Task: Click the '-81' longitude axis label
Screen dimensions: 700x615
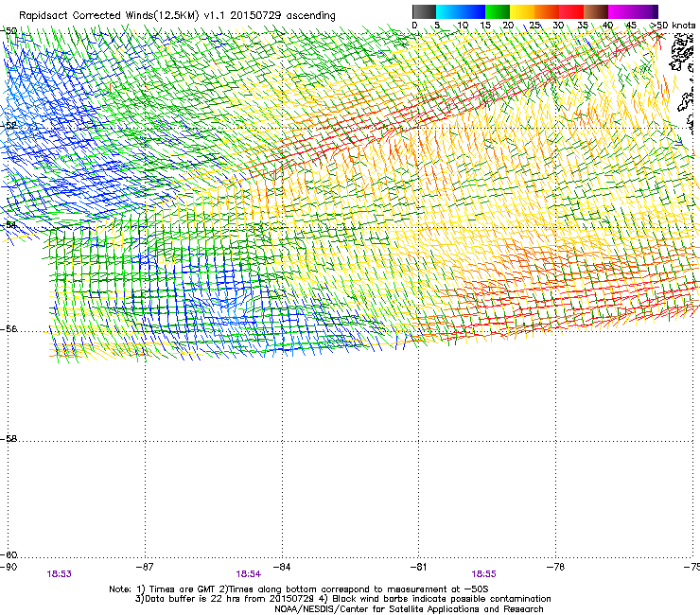Action: tap(418, 567)
